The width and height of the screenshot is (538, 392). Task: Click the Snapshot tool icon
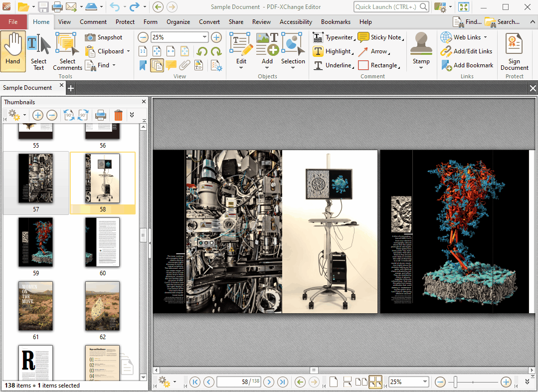pos(90,37)
